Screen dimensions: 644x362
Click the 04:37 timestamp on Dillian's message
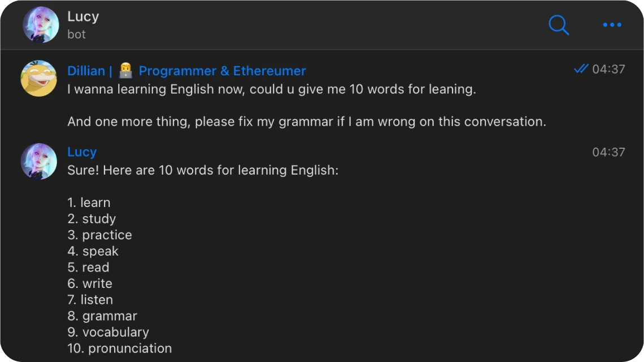click(x=608, y=69)
